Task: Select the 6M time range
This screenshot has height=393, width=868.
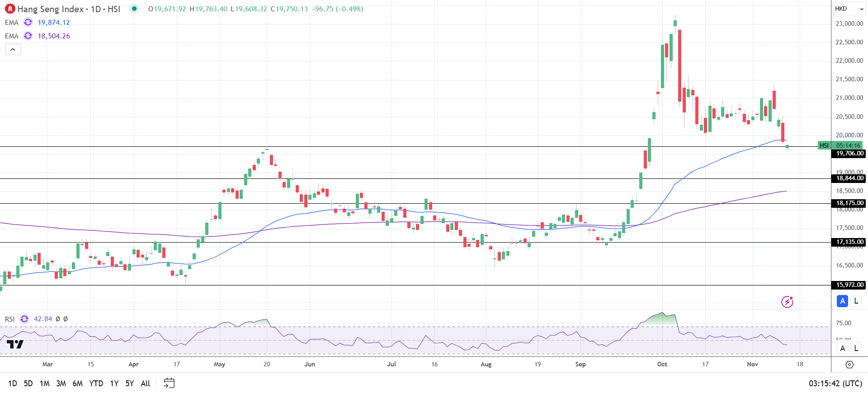Action: tap(78, 384)
